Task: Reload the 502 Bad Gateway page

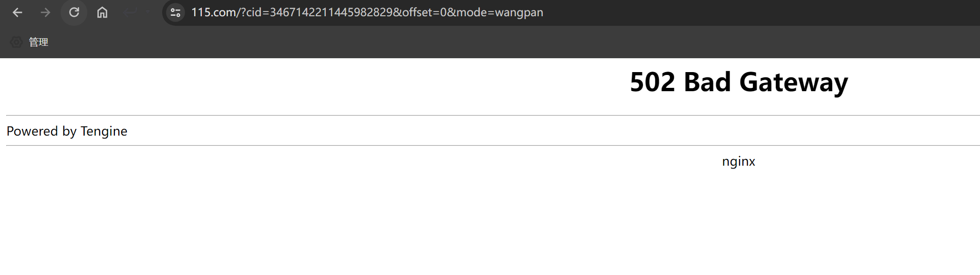Action: (74, 12)
